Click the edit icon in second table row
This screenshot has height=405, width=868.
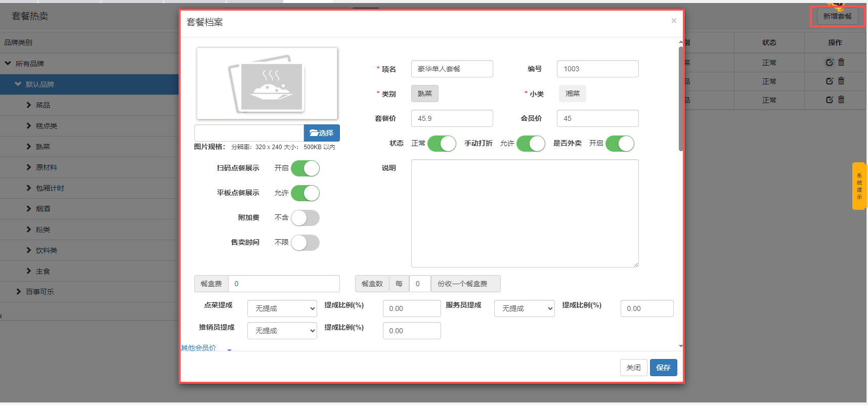click(x=830, y=81)
